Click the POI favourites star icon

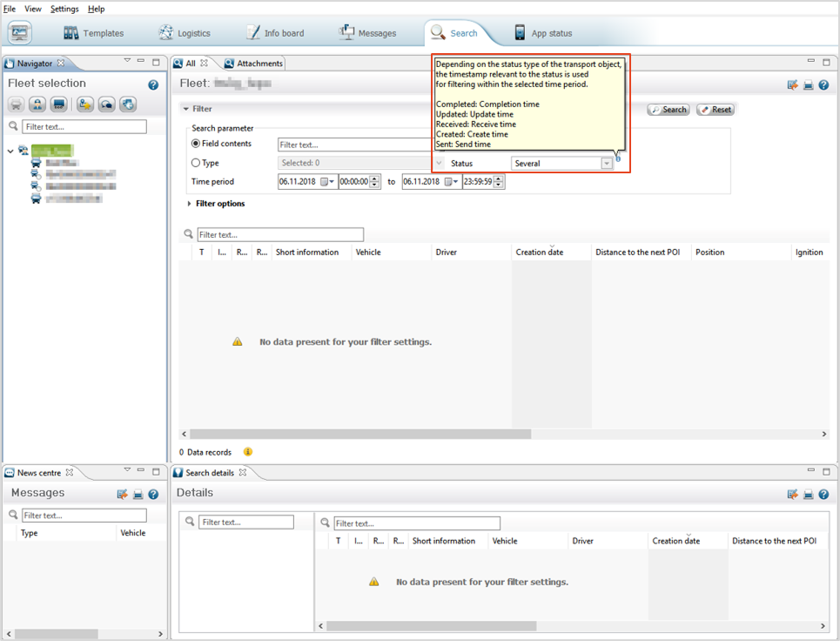click(x=85, y=104)
